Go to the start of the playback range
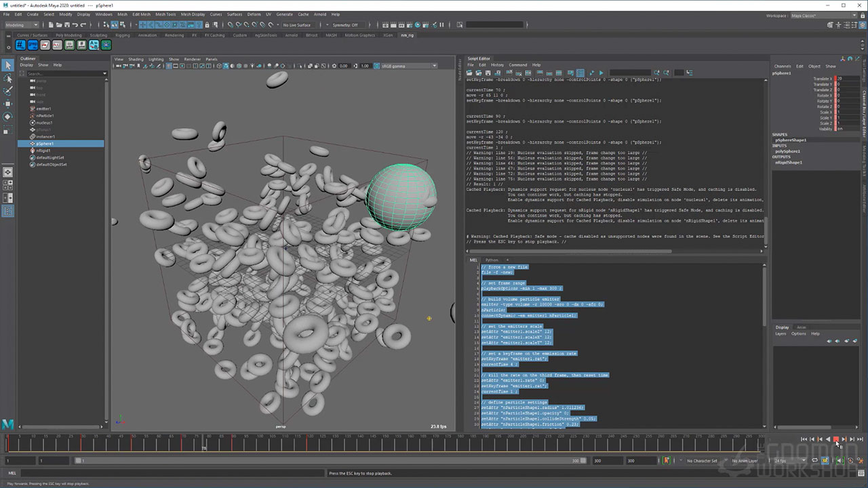Image resolution: width=868 pixels, height=488 pixels. (x=804, y=439)
